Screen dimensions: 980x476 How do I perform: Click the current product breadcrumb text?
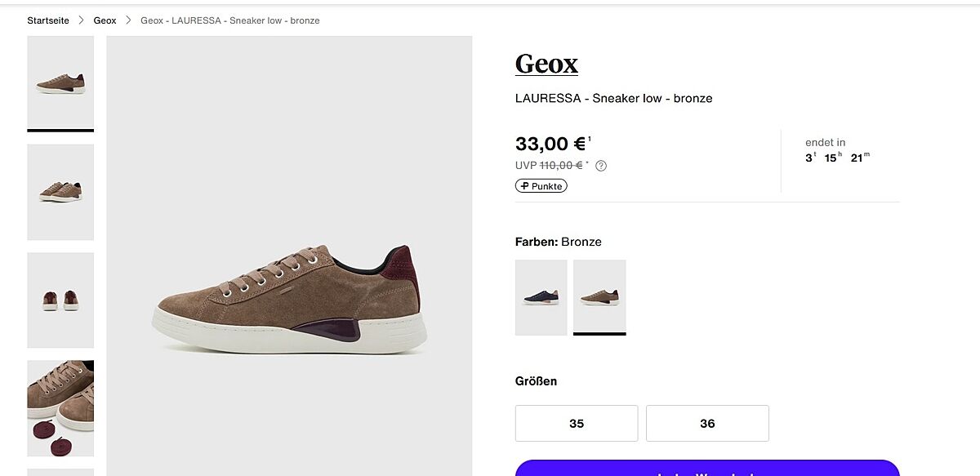(229, 20)
